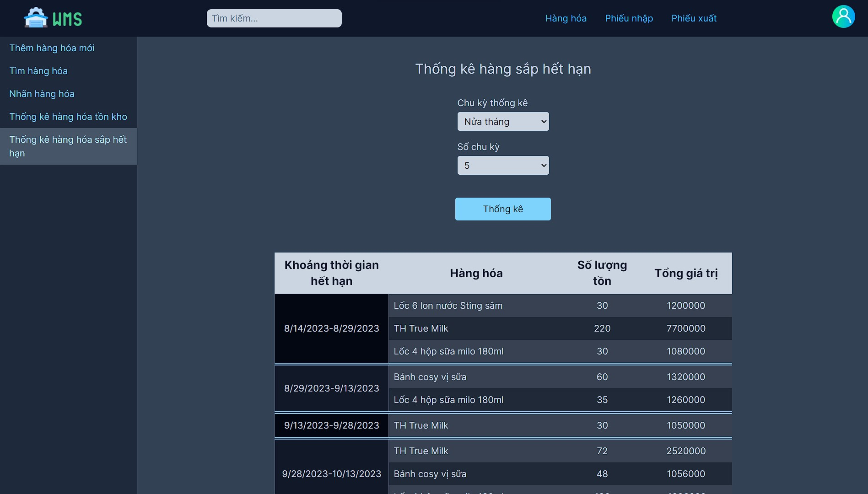Click Bánh cosy vị sữa with quantity 48

pos(560,474)
